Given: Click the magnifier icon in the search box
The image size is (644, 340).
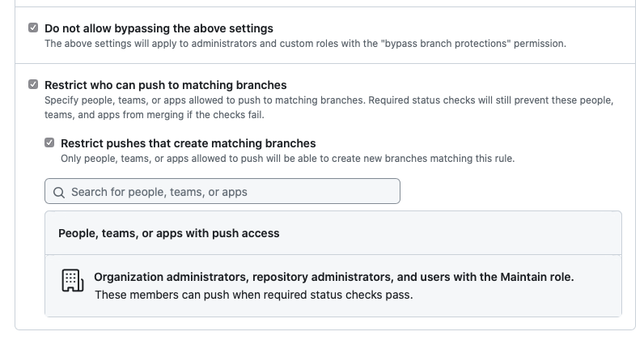Looking at the screenshot, I should coord(59,193).
